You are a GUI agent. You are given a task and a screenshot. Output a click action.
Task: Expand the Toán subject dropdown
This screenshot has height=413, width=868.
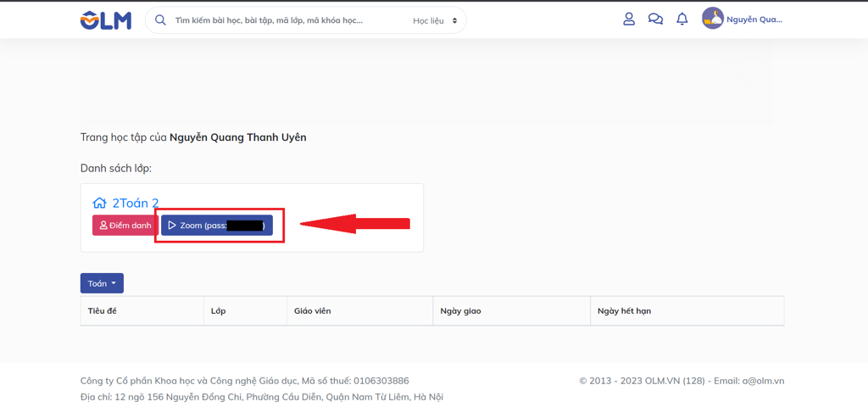pyautogui.click(x=102, y=283)
